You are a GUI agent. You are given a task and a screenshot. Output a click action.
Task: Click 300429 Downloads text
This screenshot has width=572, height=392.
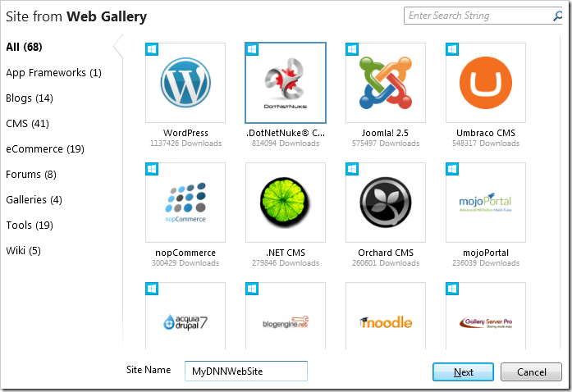(185, 263)
